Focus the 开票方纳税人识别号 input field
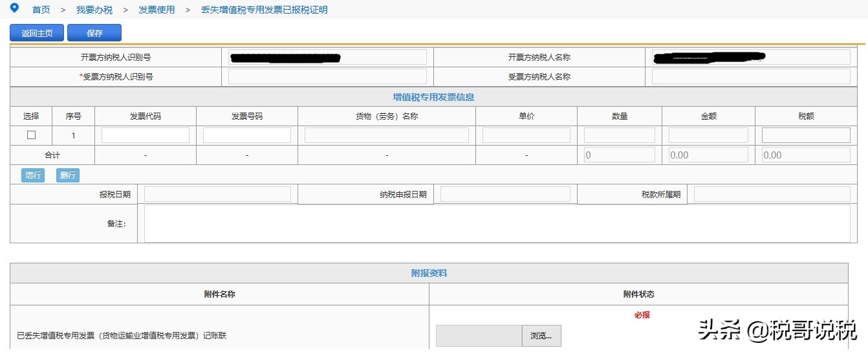 (x=327, y=57)
